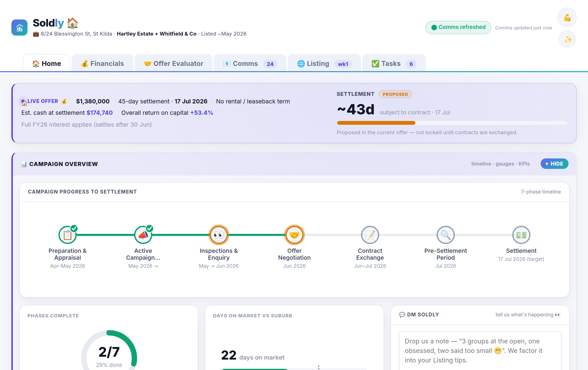Image resolution: width=588 pixels, height=370 pixels.
Task: Click the Active Campaign megaphone phase icon
Action: [143, 235]
